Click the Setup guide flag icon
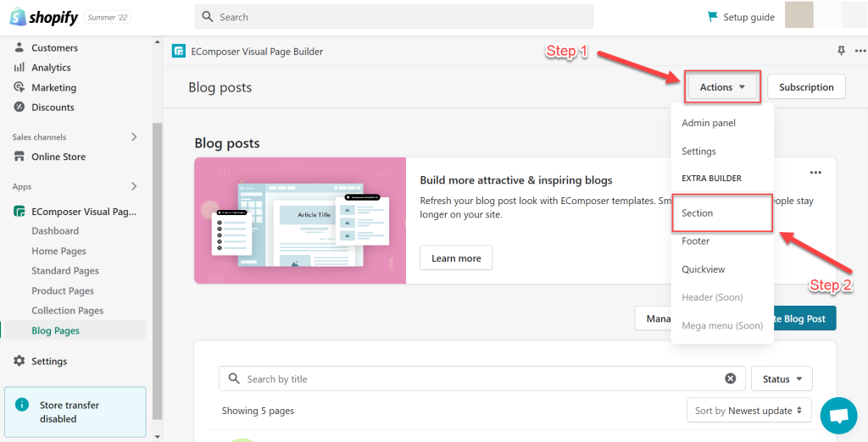 (x=713, y=17)
